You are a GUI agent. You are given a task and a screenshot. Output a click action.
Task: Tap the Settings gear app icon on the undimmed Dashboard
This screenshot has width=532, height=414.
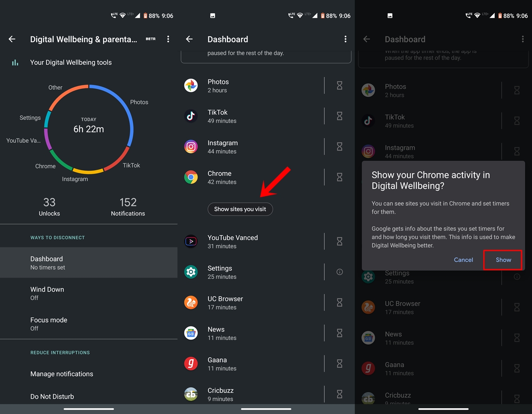(x=191, y=272)
